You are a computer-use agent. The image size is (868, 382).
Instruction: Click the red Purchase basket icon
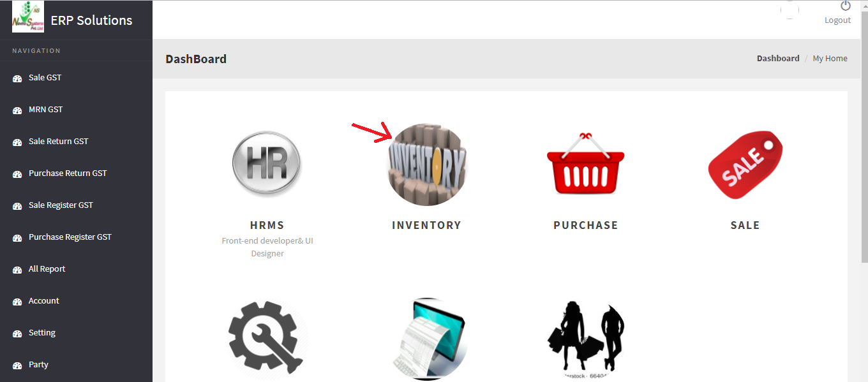tap(586, 163)
